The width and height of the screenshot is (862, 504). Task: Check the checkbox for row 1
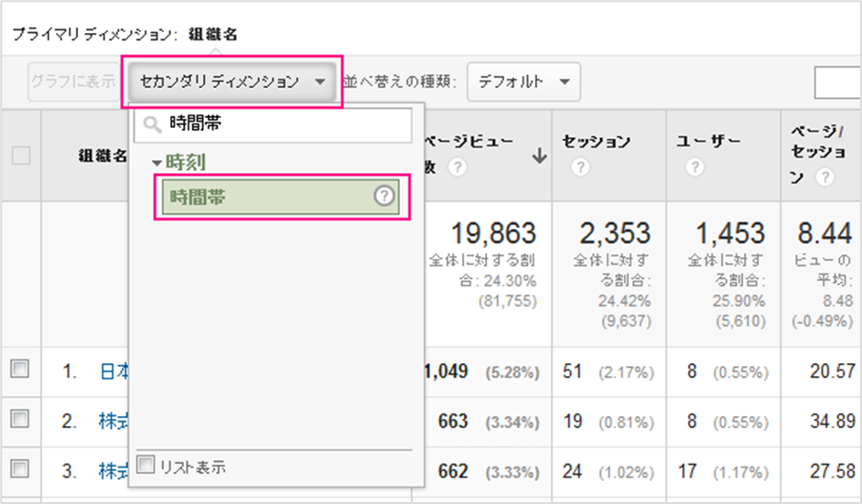click(x=19, y=370)
